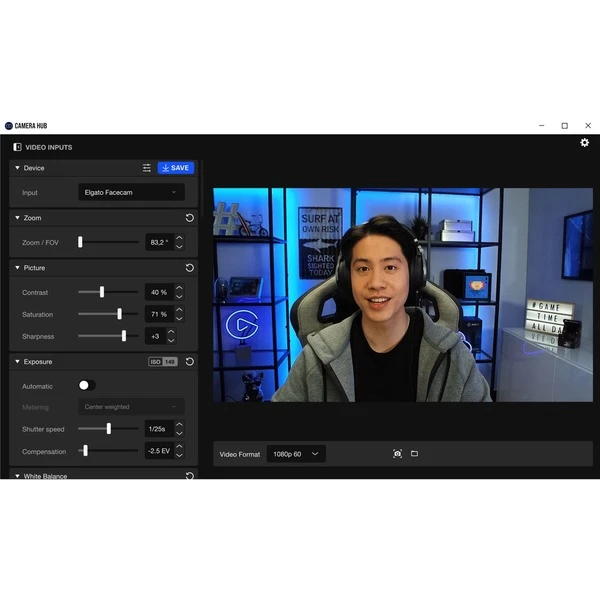Image resolution: width=600 pixels, height=600 pixels.
Task: Click the ISO indicator badge
Action: pyautogui.click(x=163, y=362)
